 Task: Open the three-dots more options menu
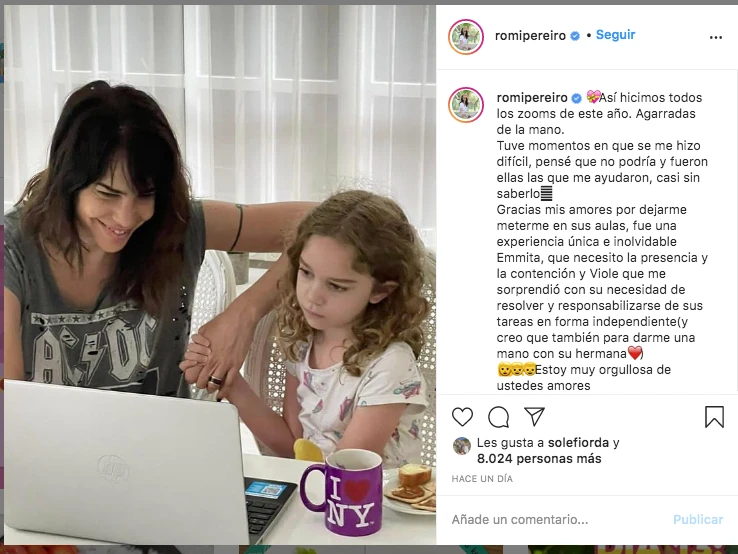click(x=716, y=37)
